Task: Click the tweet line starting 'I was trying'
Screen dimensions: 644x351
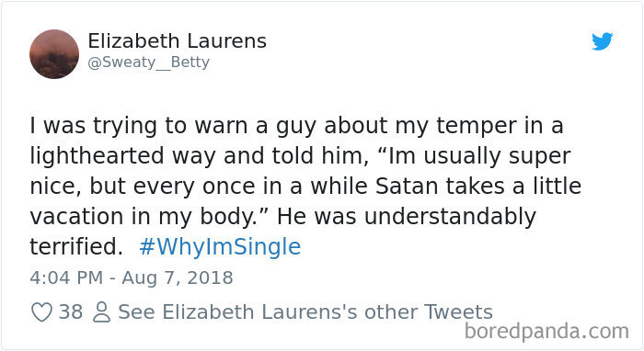Action: coord(296,126)
